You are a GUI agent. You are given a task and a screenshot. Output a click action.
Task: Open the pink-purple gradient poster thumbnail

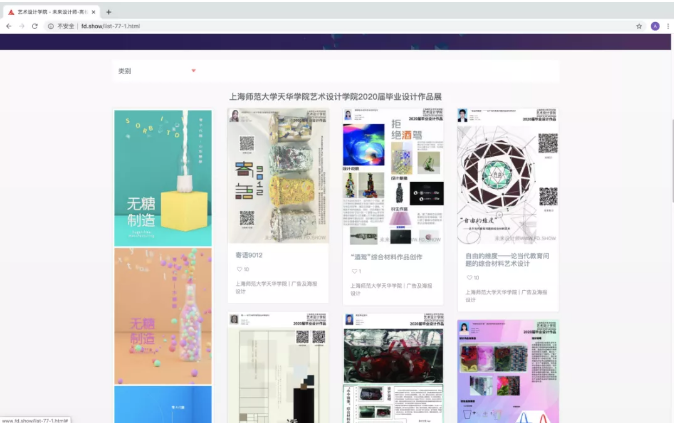click(508, 371)
